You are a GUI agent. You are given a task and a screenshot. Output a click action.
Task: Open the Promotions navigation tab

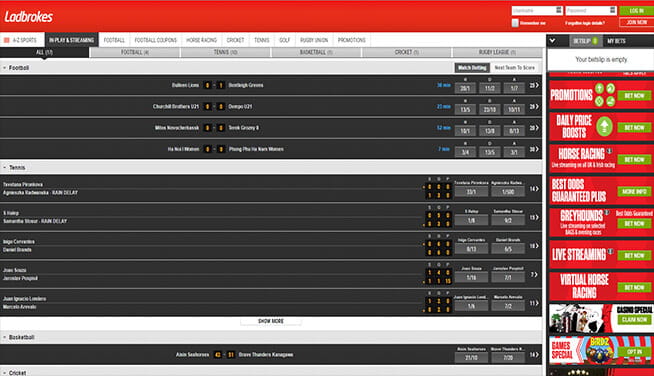[352, 40]
